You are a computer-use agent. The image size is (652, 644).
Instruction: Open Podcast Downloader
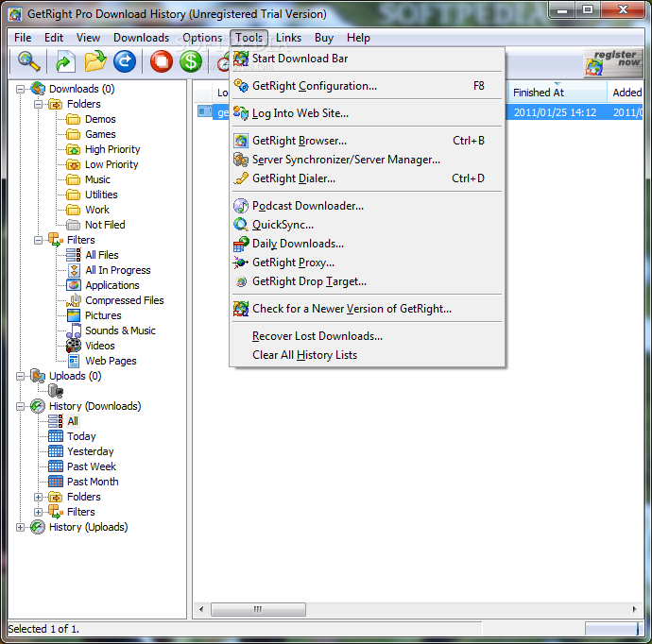(x=368, y=206)
